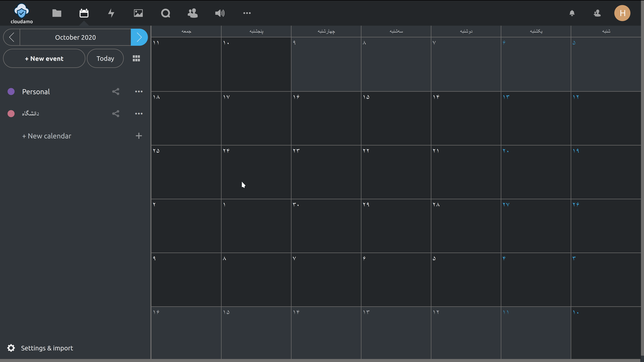
Task: Click the جمعه column header
Action: [186, 31]
